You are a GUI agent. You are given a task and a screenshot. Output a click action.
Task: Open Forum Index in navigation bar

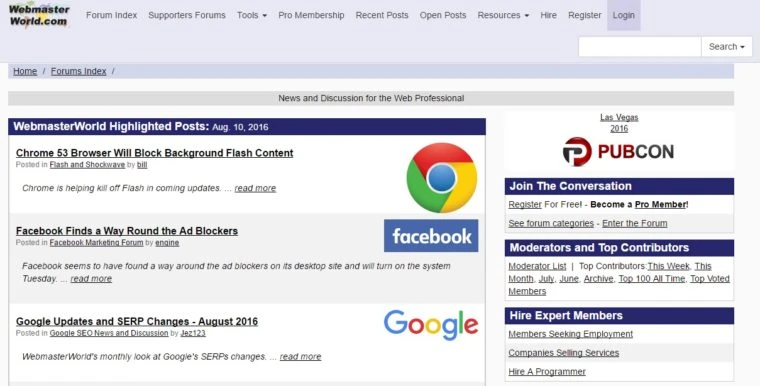[x=111, y=15]
